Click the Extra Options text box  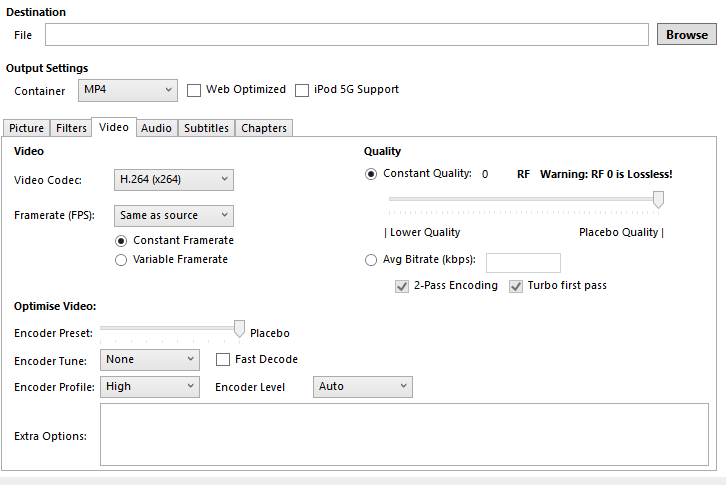point(404,434)
